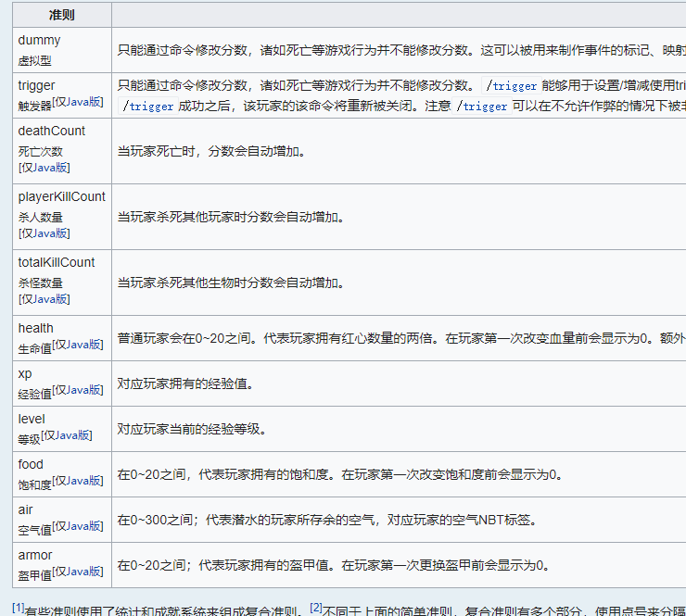Follow the 仅Java版 link under playerKillCount
The height and width of the screenshot is (616, 686).
coord(44,233)
